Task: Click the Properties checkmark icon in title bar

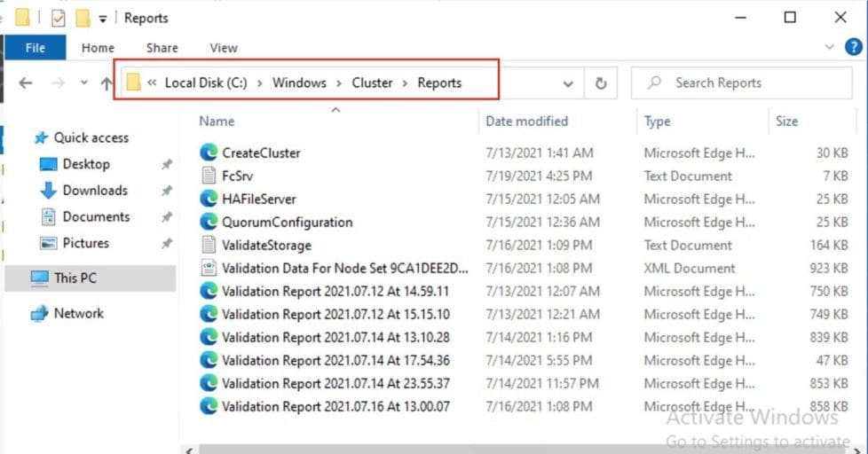Action: [x=59, y=18]
